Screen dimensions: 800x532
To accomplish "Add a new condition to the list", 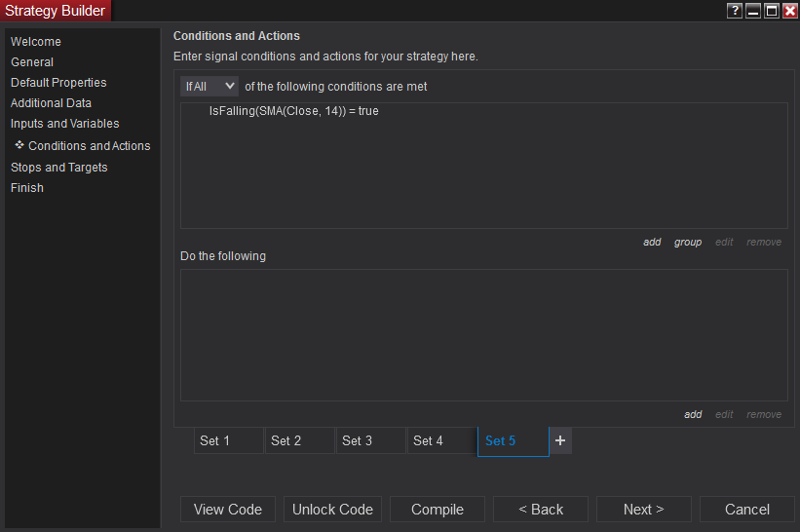I will point(652,242).
